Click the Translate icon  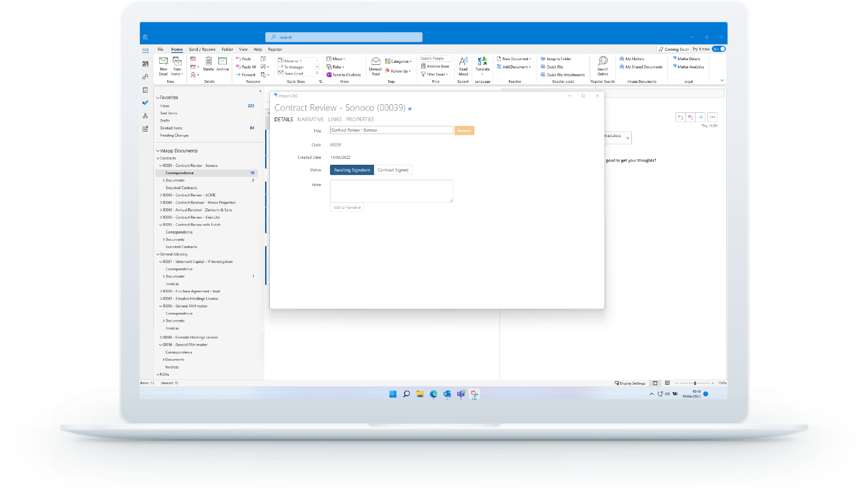tap(482, 61)
